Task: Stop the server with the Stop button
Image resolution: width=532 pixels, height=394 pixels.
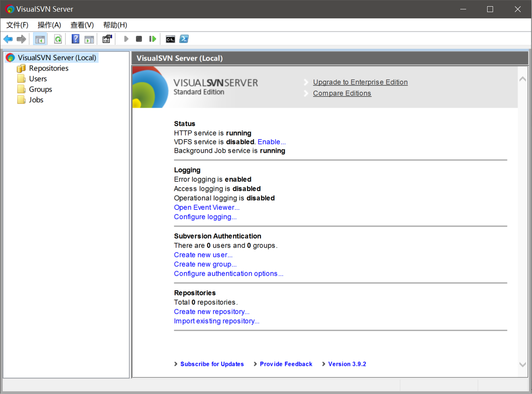Action: click(x=139, y=39)
